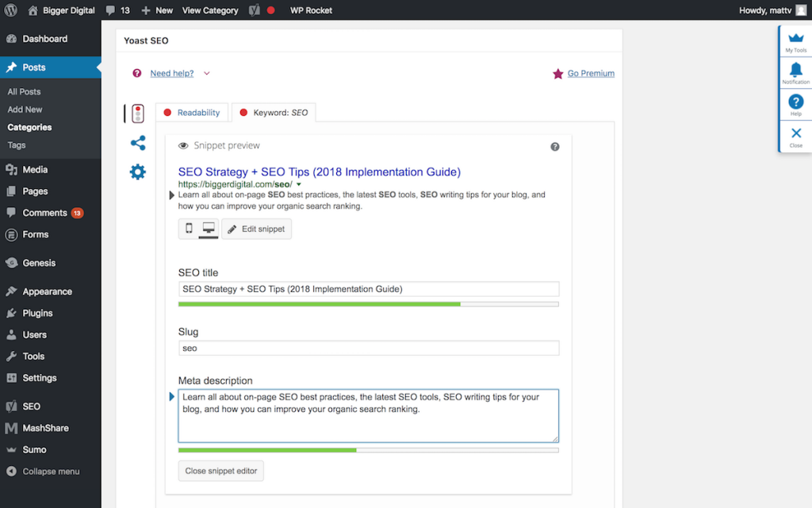812x508 pixels.
Task: Click into the SEO title field
Action: (x=369, y=289)
